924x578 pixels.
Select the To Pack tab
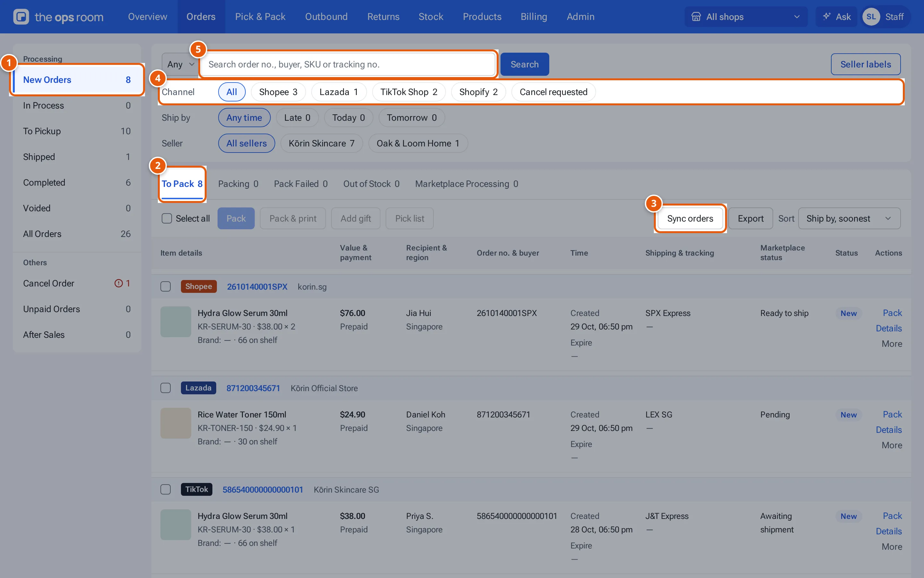(x=182, y=184)
